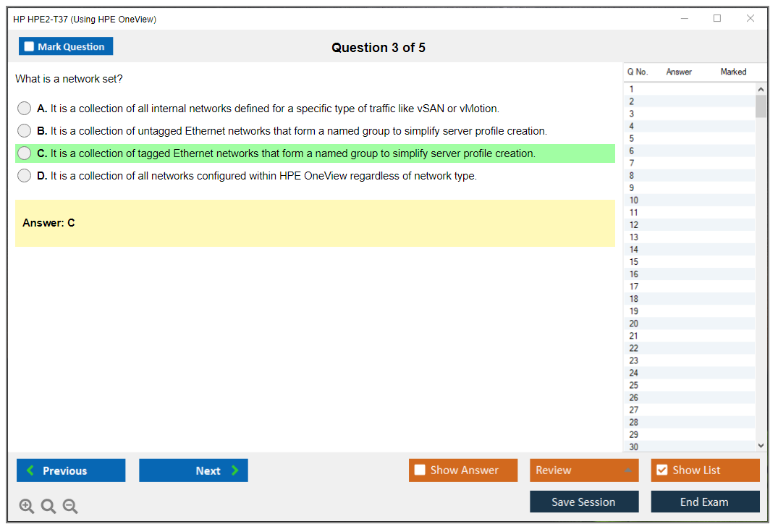
Task: Select answer option A radio button
Action: click(x=25, y=109)
